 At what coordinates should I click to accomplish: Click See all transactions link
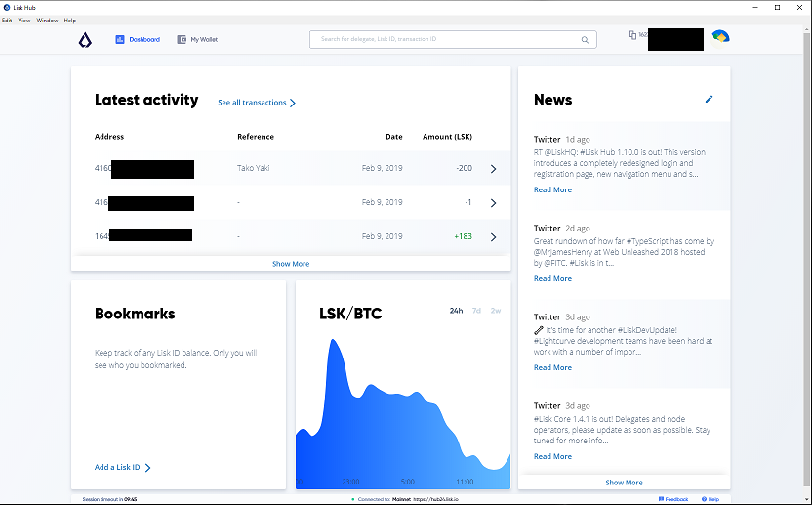(256, 103)
